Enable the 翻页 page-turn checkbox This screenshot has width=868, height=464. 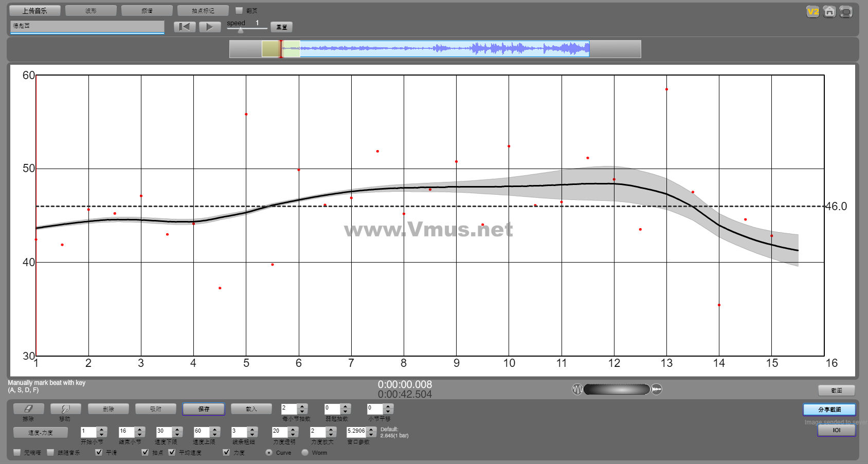(x=239, y=10)
